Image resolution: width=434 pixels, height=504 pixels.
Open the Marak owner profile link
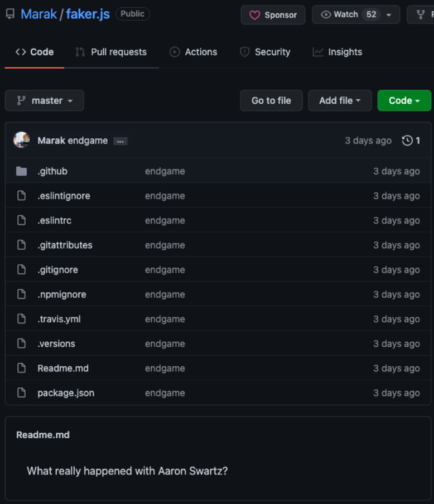click(x=38, y=14)
